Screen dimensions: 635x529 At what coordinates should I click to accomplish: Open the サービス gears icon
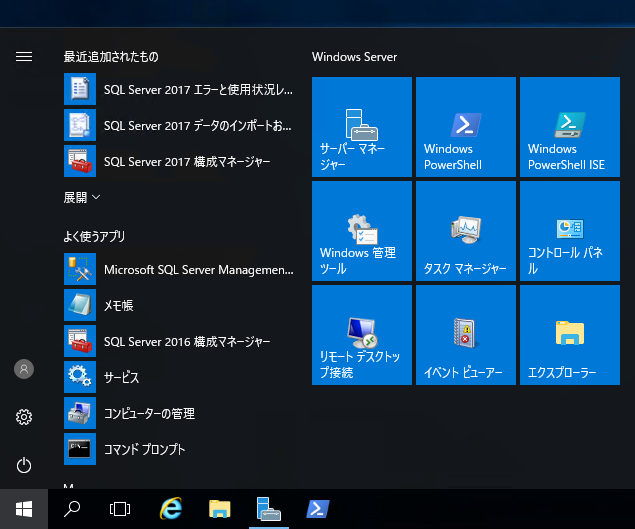click(80, 377)
